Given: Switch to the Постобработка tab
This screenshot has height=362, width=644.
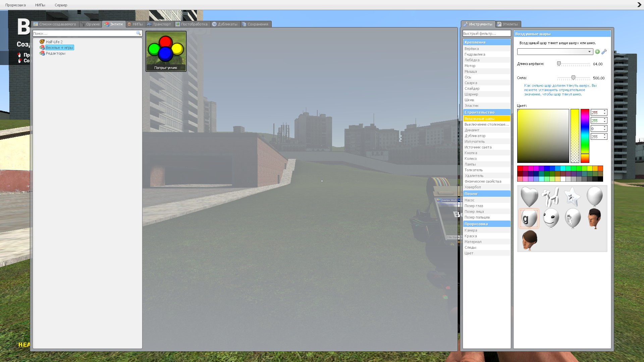Looking at the screenshot, I should coord(192,24).
